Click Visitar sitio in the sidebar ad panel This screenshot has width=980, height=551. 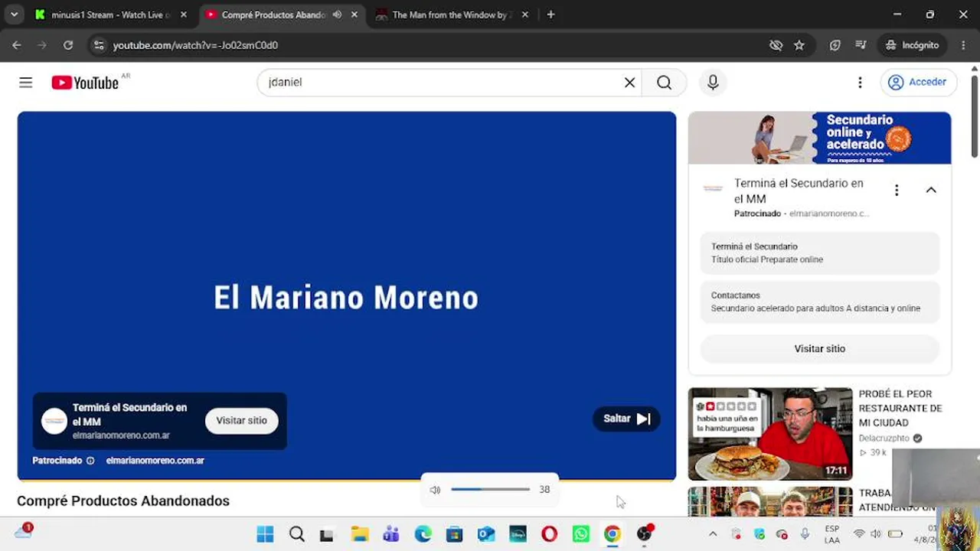click(x=819, y=349)
